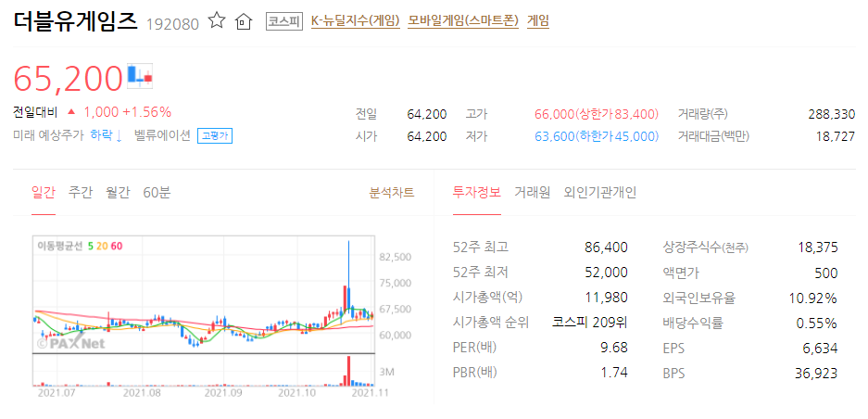Click the 고평가 valuation badge
Screen dimensions: 868x419
215,135
